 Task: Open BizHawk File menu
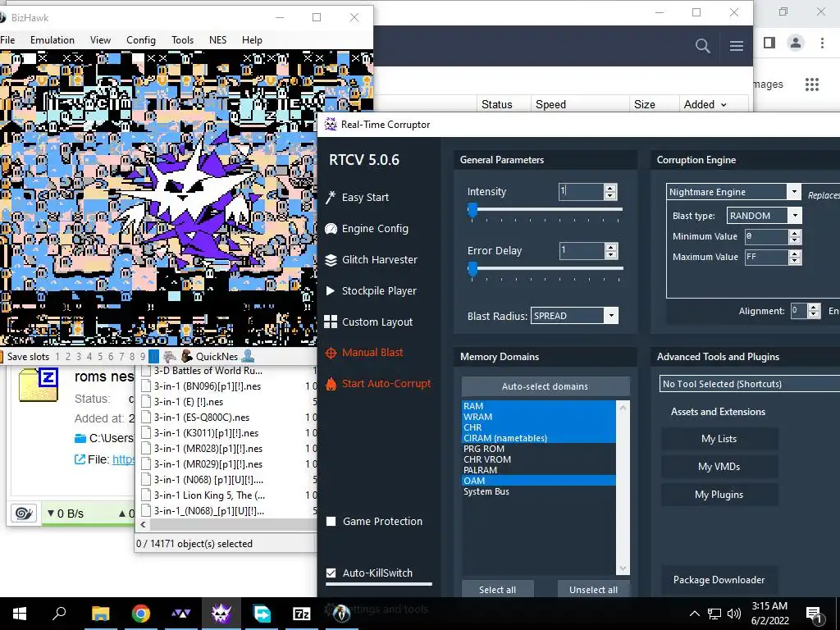[x=7, y=40]
